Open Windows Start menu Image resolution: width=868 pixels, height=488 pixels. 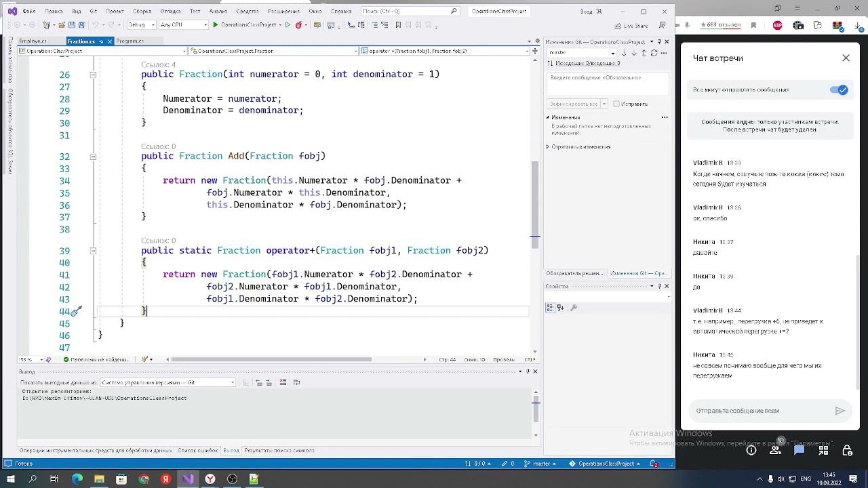click(x=11, y=479)
